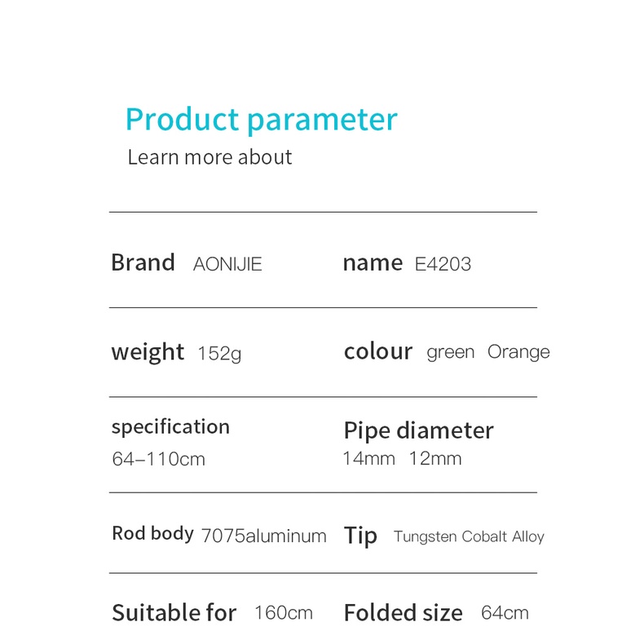Screen dimensions: 644x644
Task: Select the 160cm suitable height value
Action: tap(283, 613)
